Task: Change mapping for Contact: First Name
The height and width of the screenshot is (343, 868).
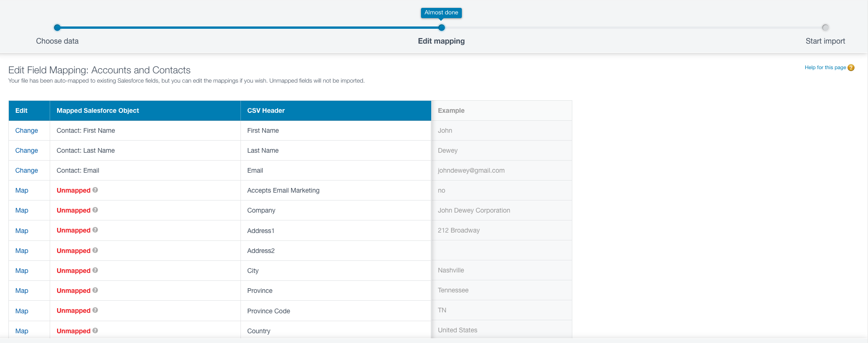Action: pos(26,130)
